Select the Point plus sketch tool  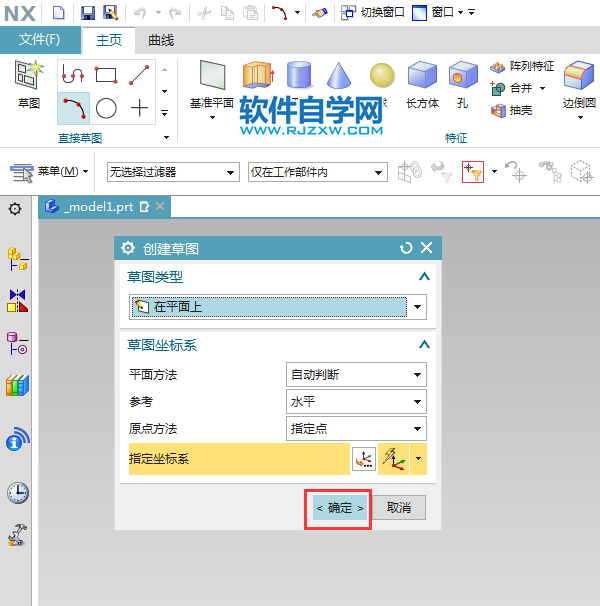(139, 108)
